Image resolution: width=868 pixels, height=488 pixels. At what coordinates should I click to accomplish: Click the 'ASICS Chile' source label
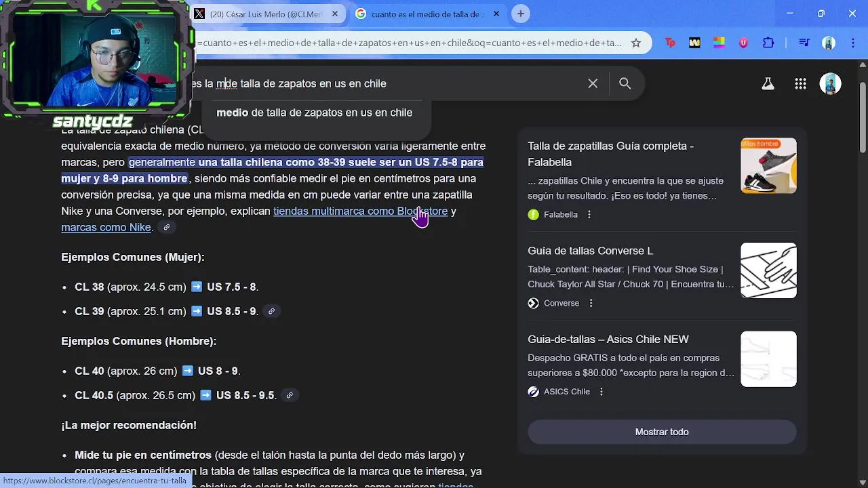(567, 391)
